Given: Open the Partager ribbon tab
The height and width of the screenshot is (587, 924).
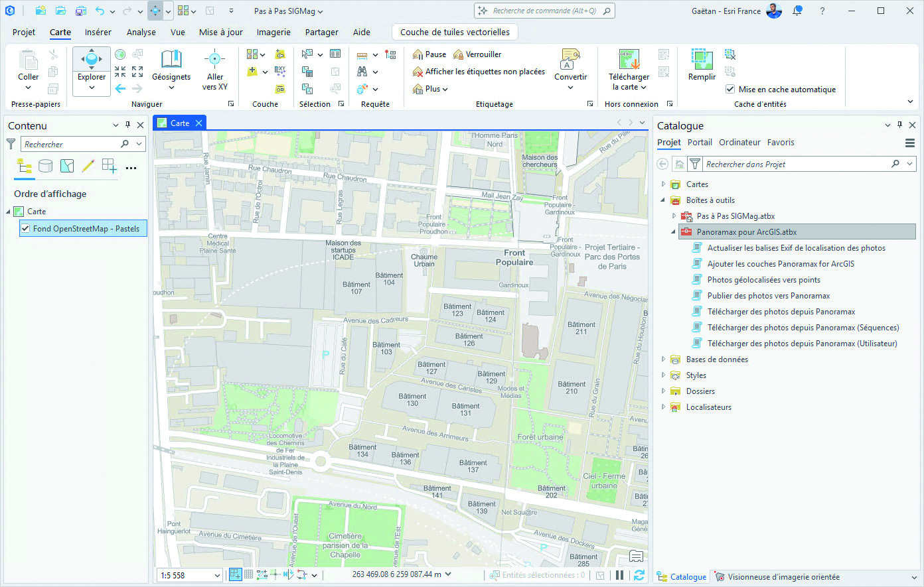Looking at the screenshot, I should [321, 32].
